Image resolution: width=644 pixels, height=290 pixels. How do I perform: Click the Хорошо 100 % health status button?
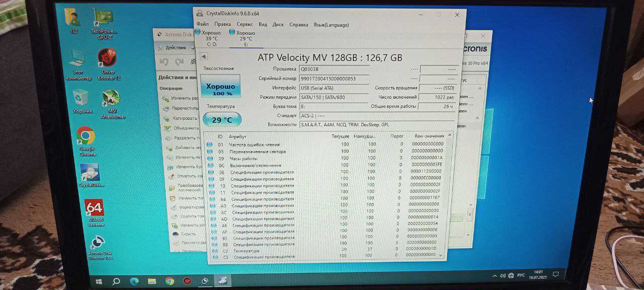click(220, 86)
